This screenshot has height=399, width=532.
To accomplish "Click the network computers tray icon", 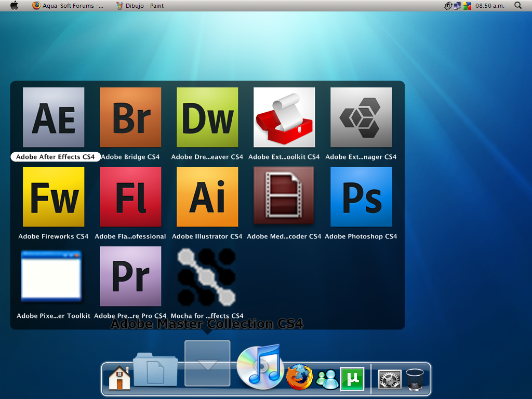I will pyautogui.click(x=457, y=6).
